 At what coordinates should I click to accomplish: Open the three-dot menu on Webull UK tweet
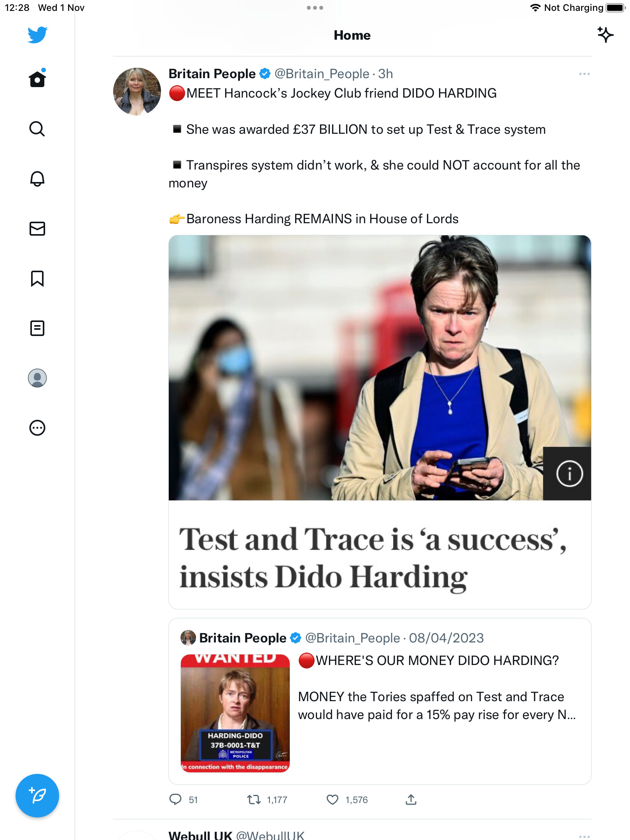584,836
